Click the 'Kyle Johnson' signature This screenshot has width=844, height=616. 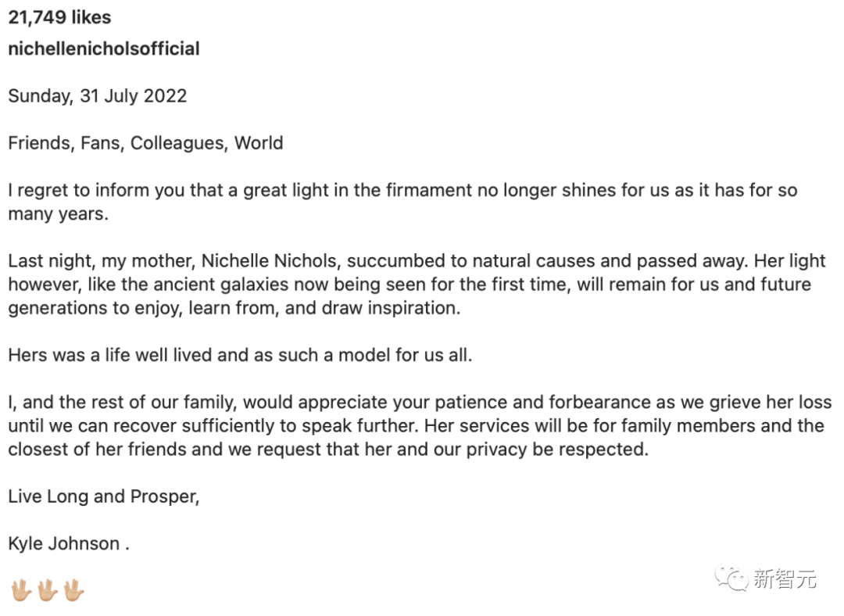(64, 543)
